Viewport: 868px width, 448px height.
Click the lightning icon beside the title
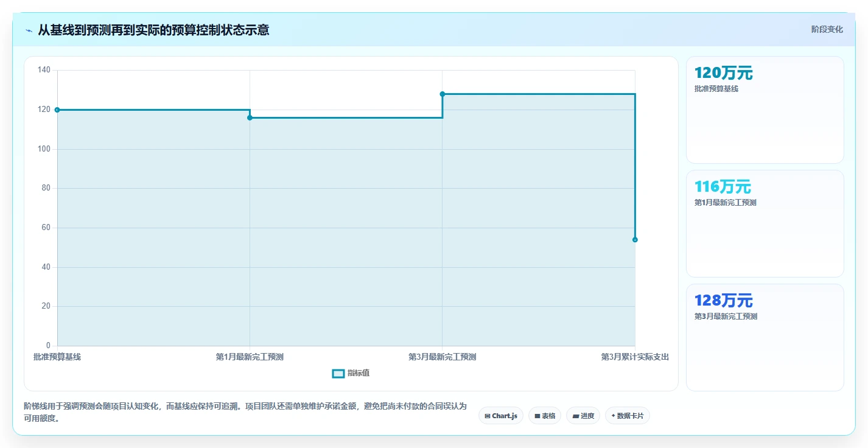point(29,30)
